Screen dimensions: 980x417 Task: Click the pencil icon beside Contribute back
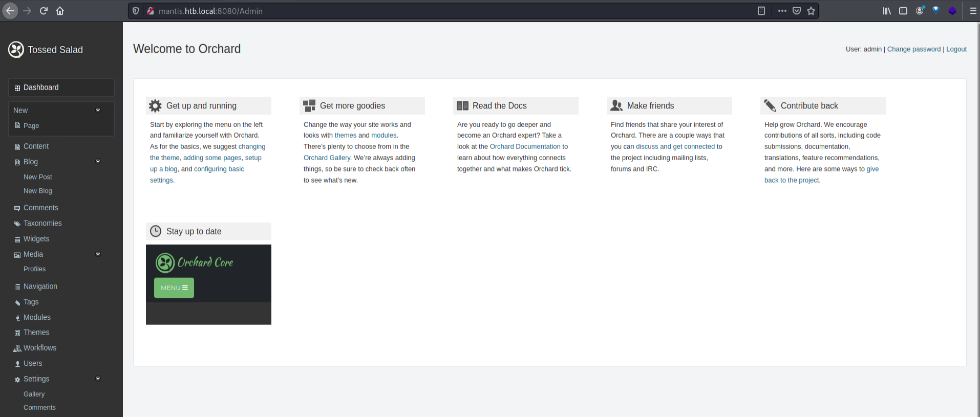tap(770, 106)
